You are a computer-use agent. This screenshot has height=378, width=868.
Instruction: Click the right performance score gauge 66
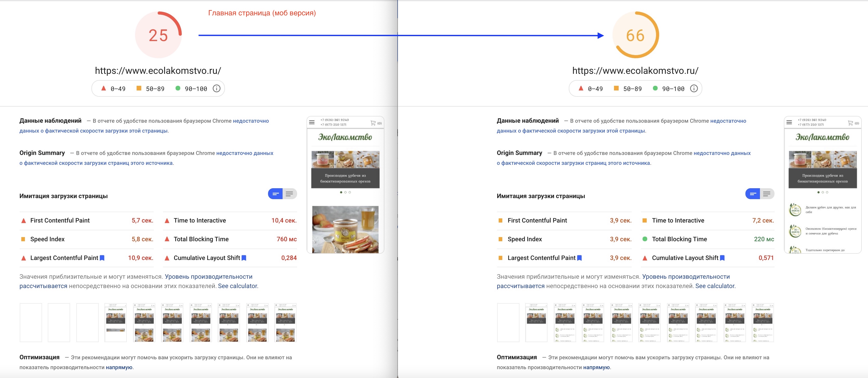pyautogui.click(x=636, y=35)
